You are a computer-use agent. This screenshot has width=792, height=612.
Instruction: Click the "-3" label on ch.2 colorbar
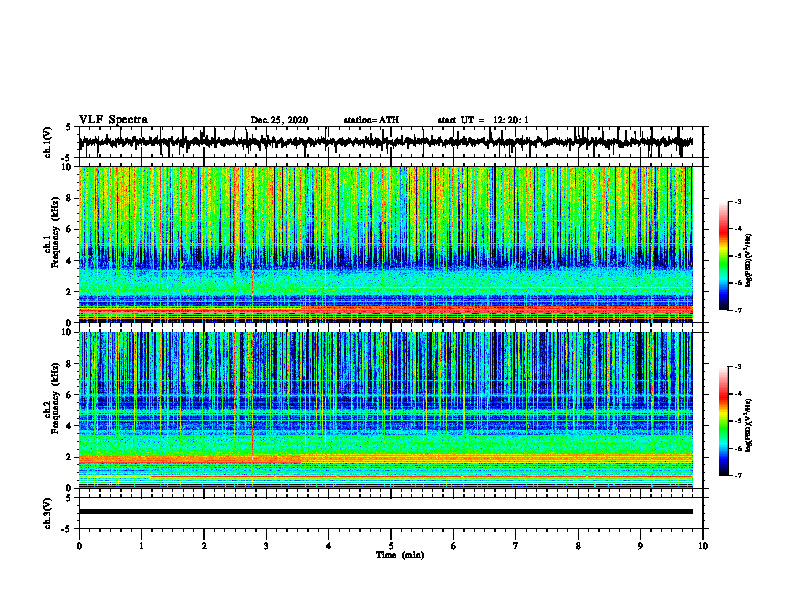coord(737,367)
